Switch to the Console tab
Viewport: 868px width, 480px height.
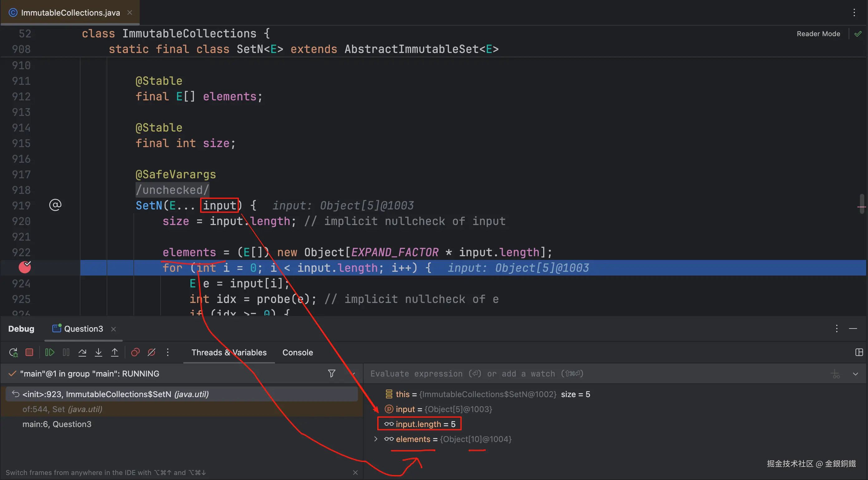point(297,352)
